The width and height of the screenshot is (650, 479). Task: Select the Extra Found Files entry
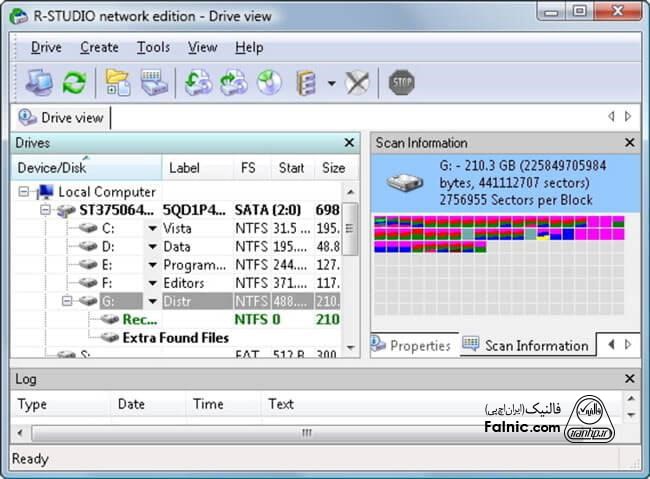(175, 338)
